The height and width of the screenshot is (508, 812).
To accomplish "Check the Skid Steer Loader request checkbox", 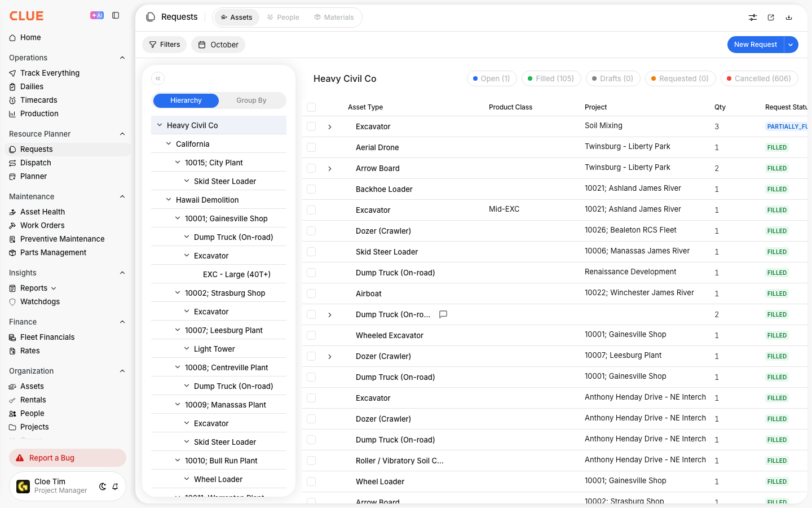I will [x=311, y=252].
